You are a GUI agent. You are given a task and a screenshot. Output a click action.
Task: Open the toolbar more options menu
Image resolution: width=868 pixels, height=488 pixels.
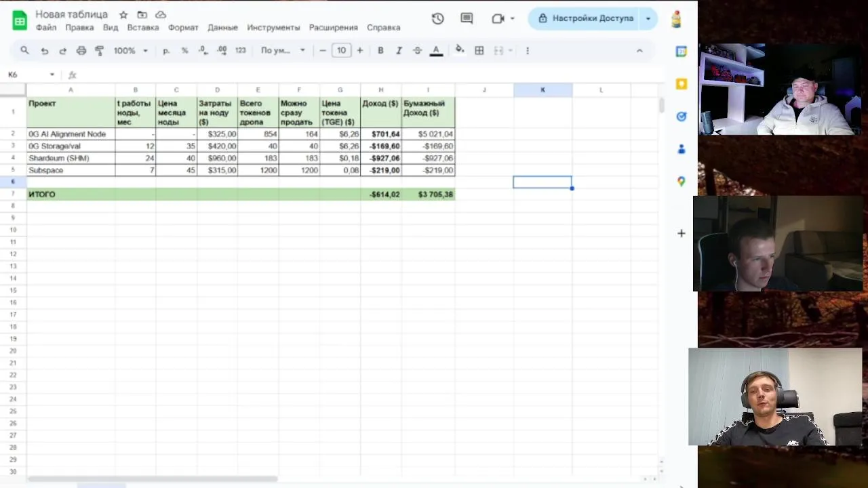[528, 50]
